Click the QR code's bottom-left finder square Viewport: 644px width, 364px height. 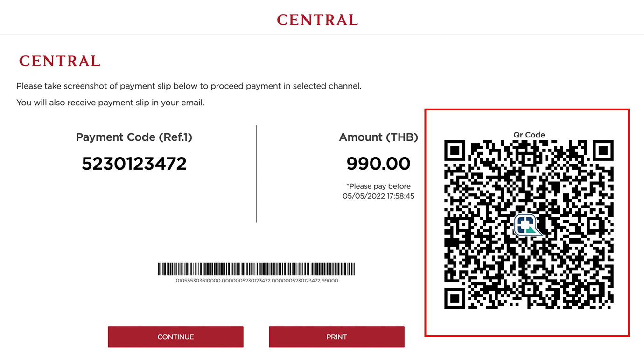pos(455,298)
